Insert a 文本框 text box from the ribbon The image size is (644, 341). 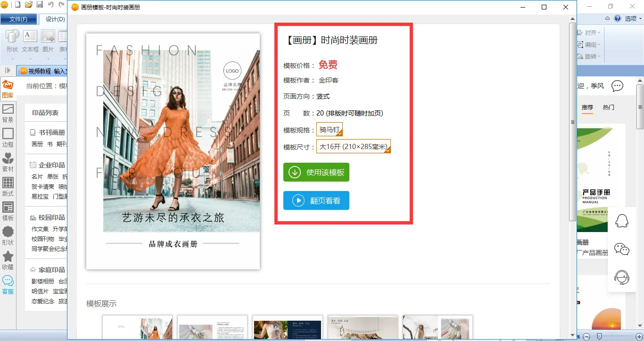click(x=30, y=41)
